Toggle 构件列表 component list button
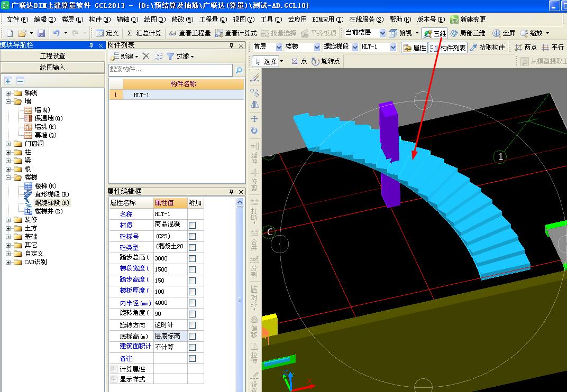567x392 pixels. click(447, 48)
